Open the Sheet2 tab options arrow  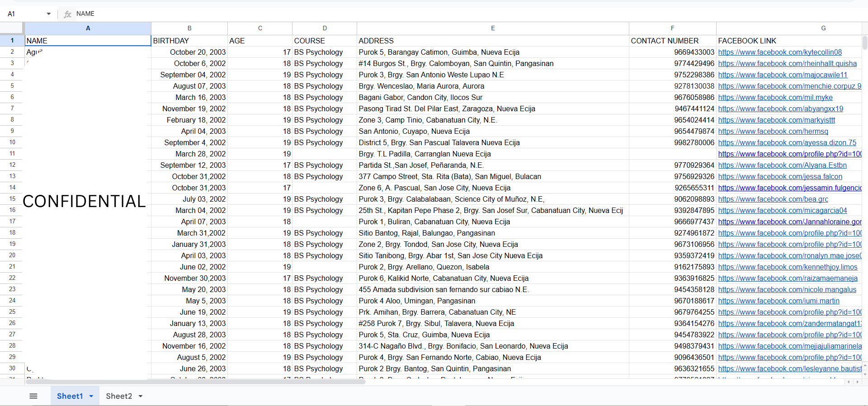(x=141, y=396)
